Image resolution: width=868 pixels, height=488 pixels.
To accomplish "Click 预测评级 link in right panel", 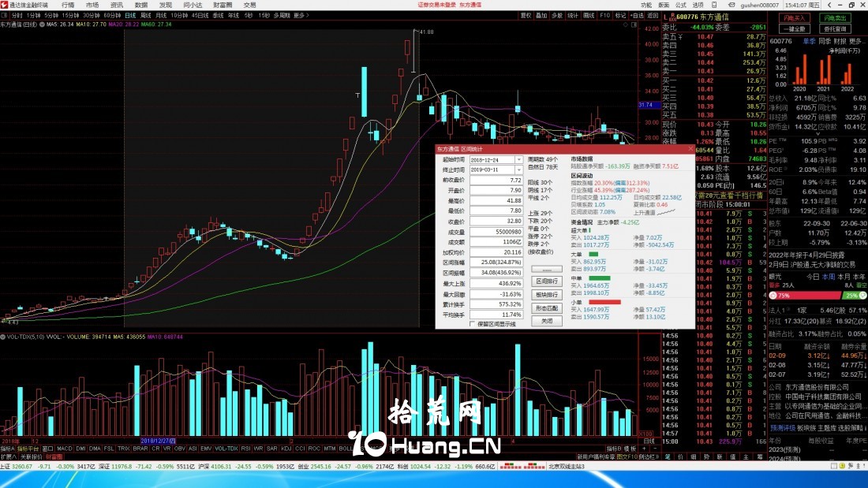I will pyautogui.click(x=783, y=428).
